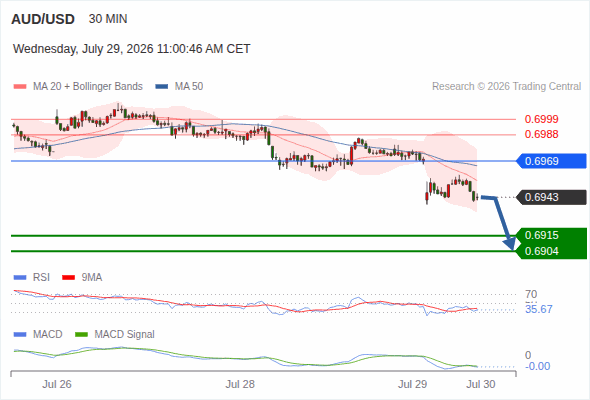
Task: Click the Jul 26 date axis label
Action: tap(57, 384)
